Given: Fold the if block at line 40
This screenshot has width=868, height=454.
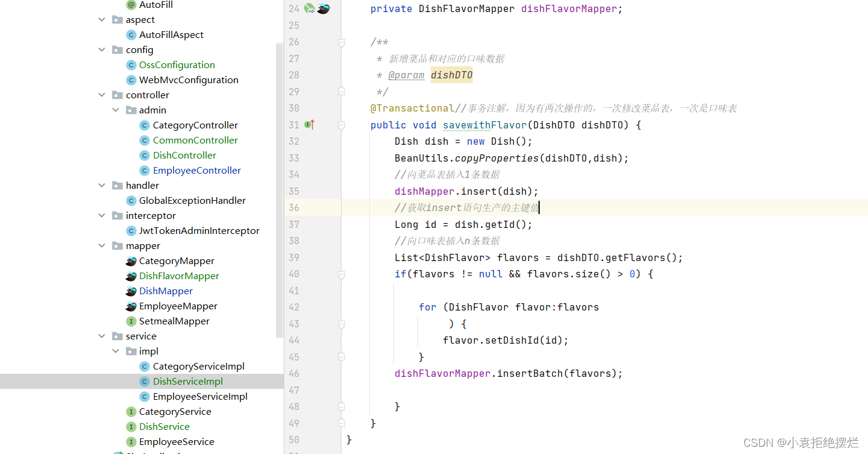Looking at the screenshot, I should click(x=342, y=274).
